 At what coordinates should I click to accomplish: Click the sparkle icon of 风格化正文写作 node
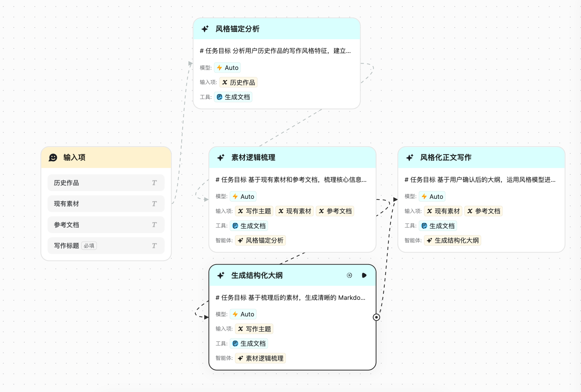(x=410, y=158)
